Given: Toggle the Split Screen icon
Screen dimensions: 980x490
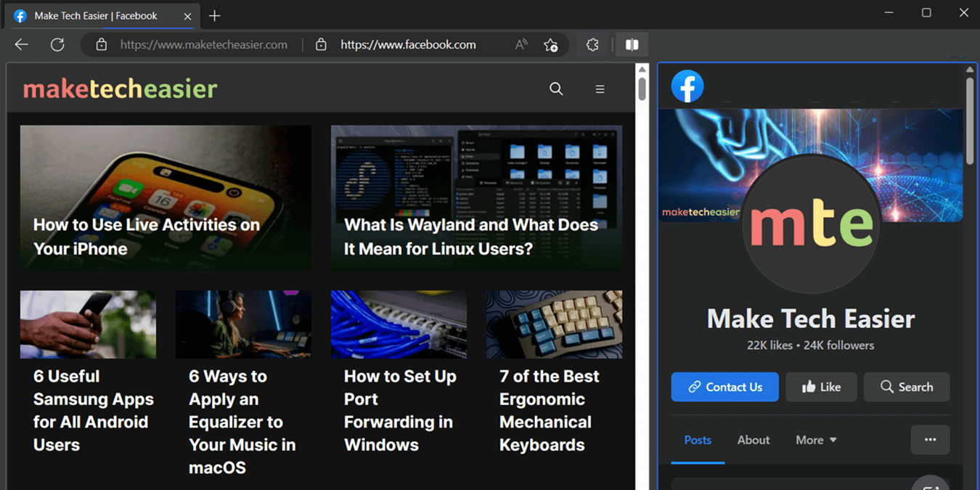Looking at the screenshot, I should pos(631,44).
